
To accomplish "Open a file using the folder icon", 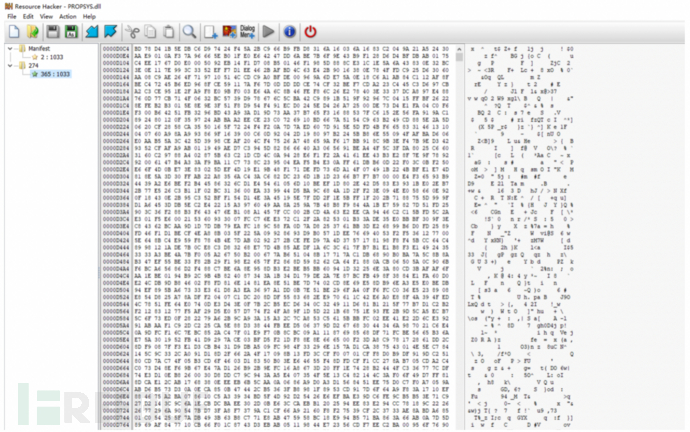I will pyautogui.click(x=33, y=32).
